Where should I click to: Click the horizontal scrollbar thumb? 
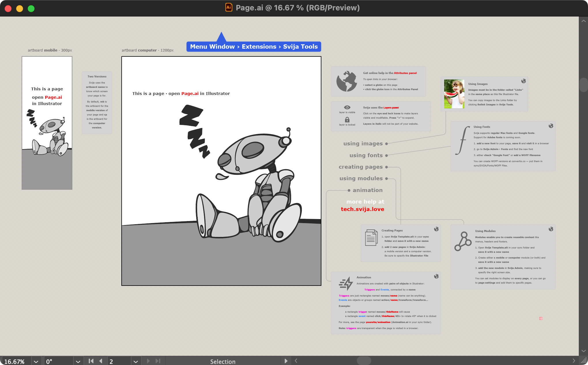pyautogui.click(x=364, y=361)
